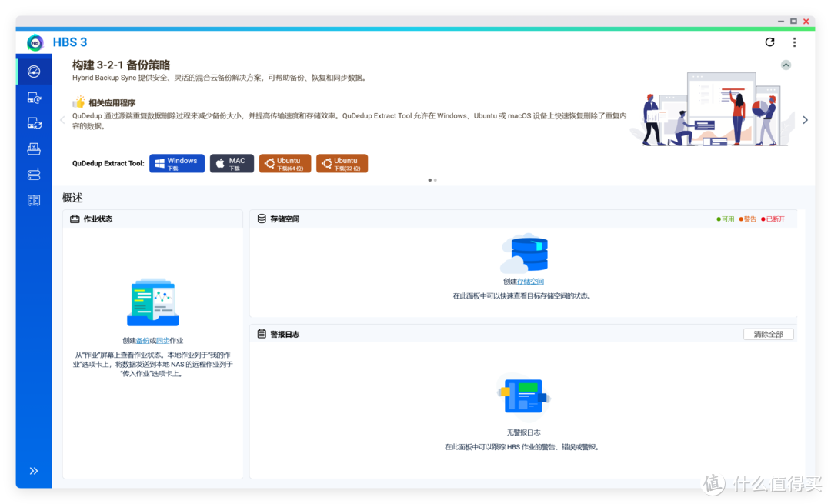The width and height of the screenshot is (831, 504).
Task: Click the HBS 3 title text
Action: coord(70,42)
